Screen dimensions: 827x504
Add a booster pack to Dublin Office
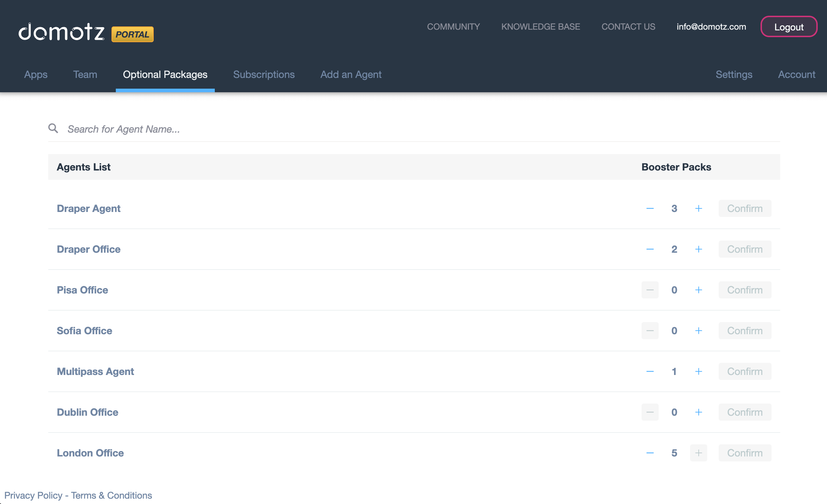pyautogui.click(x=698, y=412)
